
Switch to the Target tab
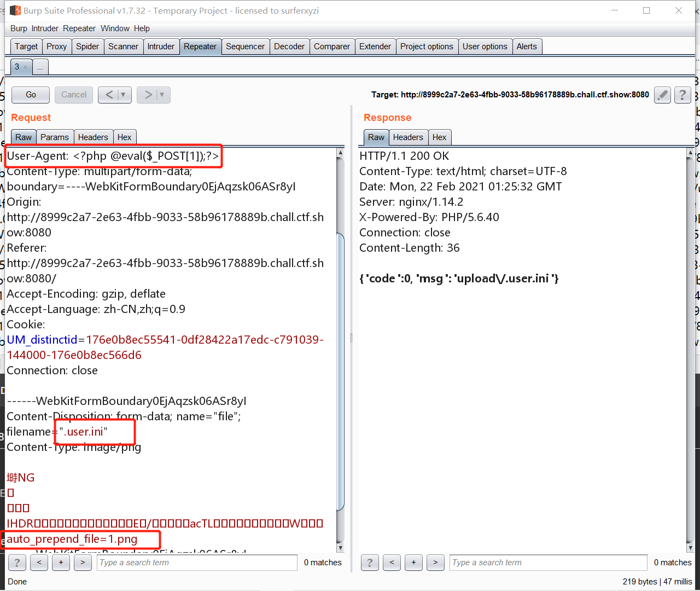[x=26, y=47]
